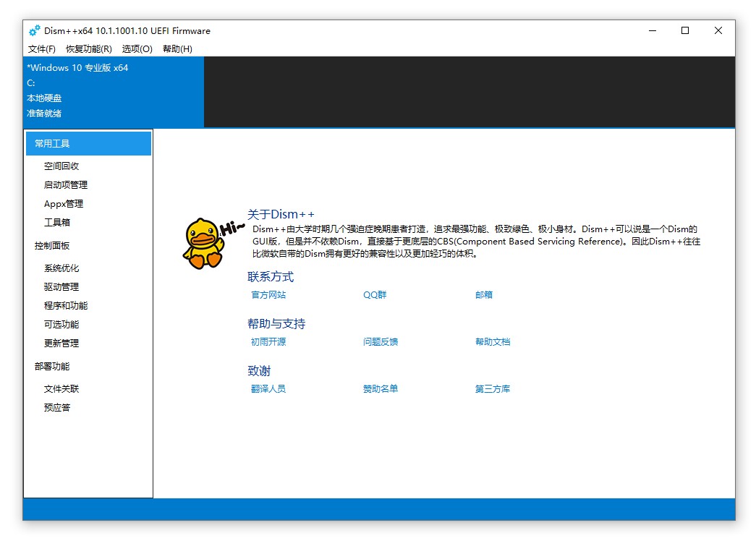The height and width of the screenshot is (541, 756).
Task: Select the 控制面板 sidebar header
Action: pos(52,246)
